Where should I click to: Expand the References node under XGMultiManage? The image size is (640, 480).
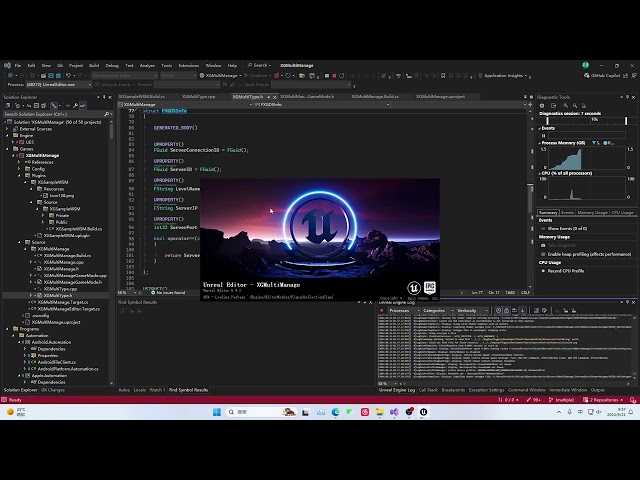(x=19, y=162)
